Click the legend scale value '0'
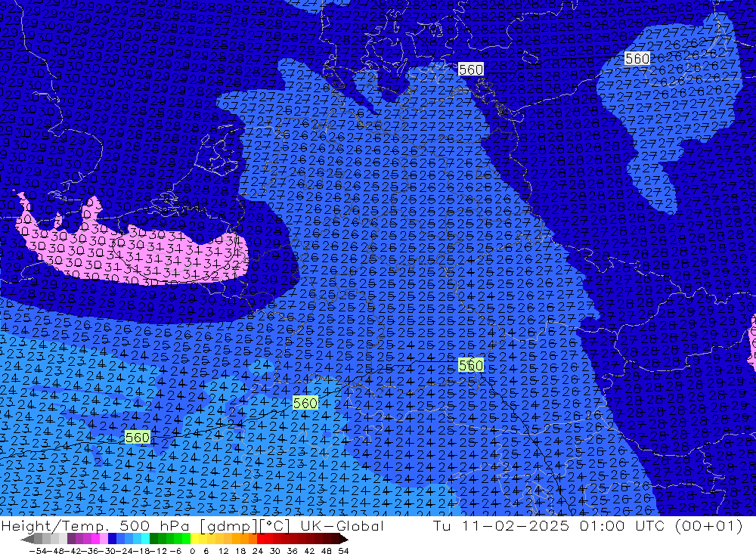Image resolution: width=756 pixels, height=554 pixels. (192, 551)
